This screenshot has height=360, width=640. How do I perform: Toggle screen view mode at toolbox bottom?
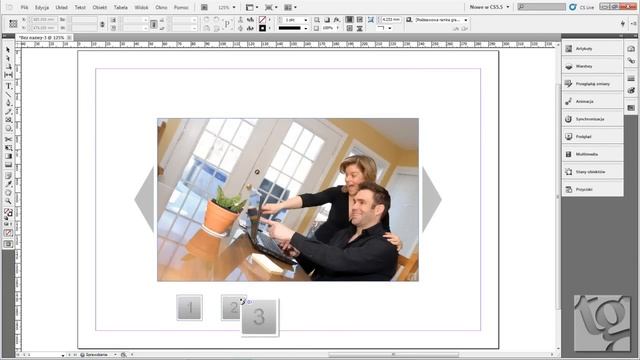click(x=8, y=244)
